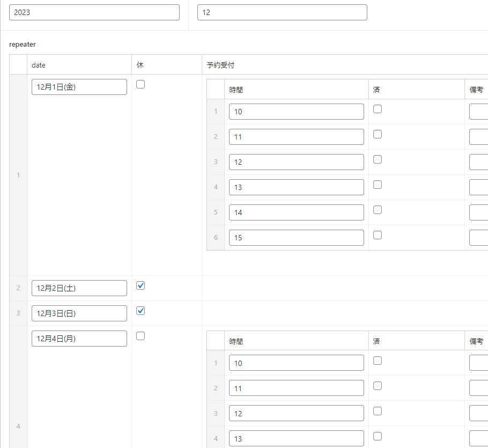This screenshot has height=448, width=488.
Task: Check 済 for the 12 time slot on 12月4日
Action: click(378, 411)
